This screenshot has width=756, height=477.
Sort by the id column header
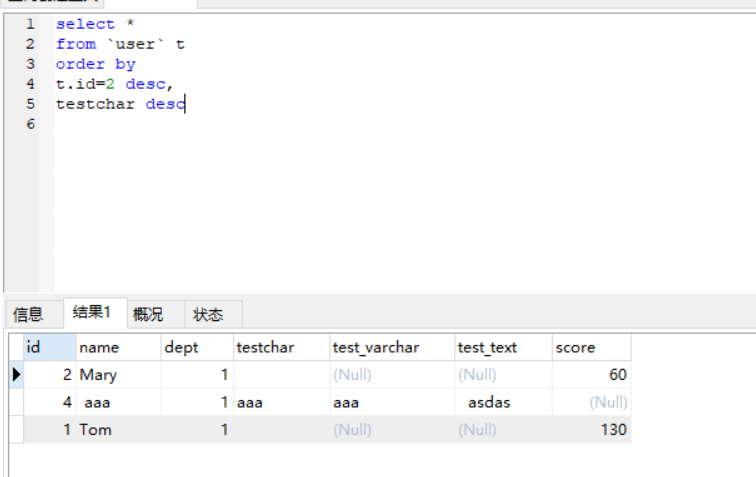[50, 347]
